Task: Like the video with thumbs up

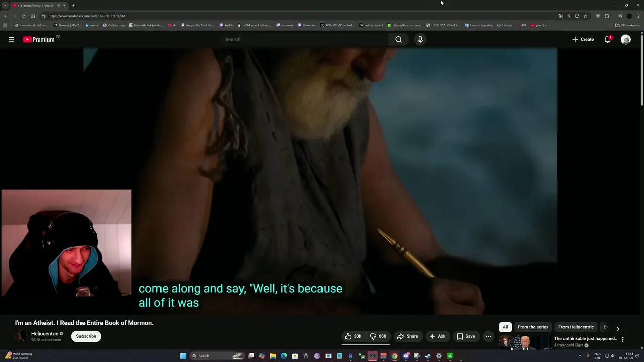Action: click(353, 336)
